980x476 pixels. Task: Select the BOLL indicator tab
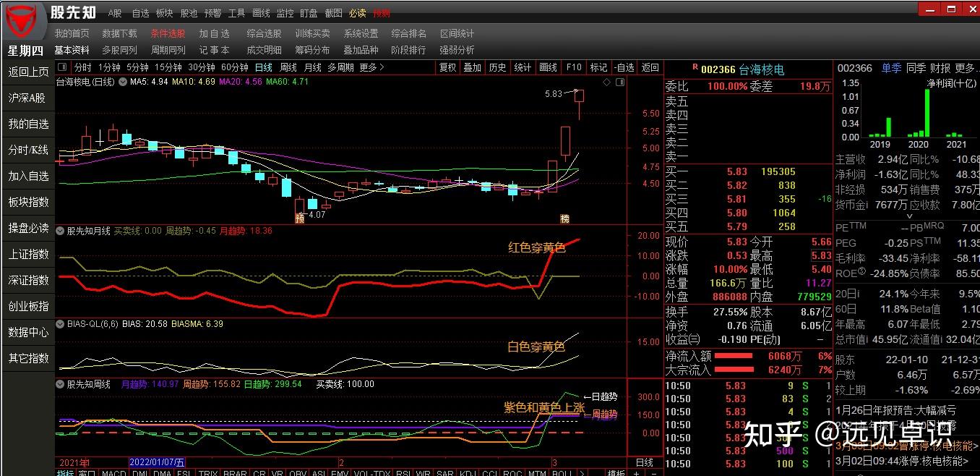click(x=562, y=474)
